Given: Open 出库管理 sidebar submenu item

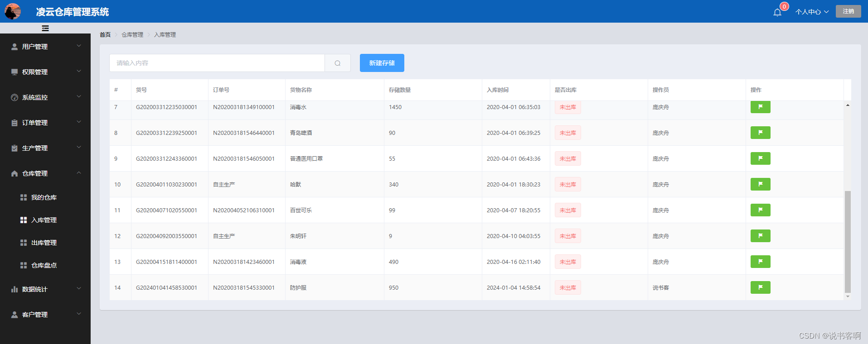Looking at the screenshot, I should (45, 243).
